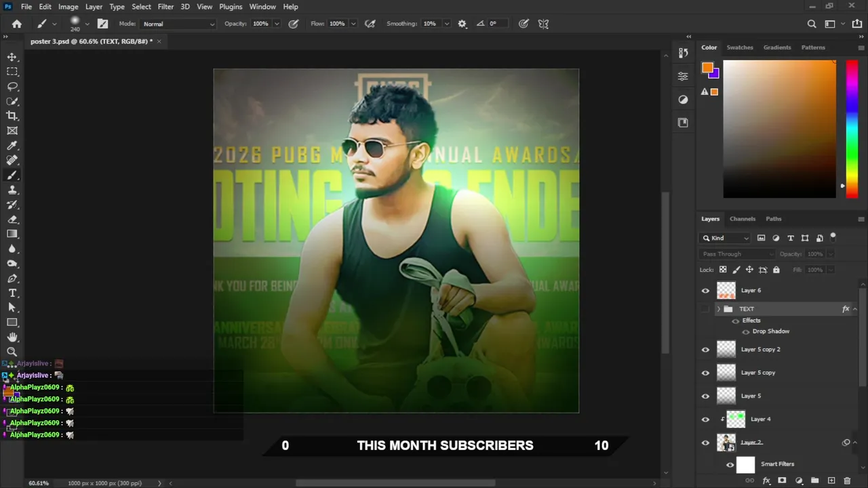Select the Dodge tool
The image size is (868, 488).
tap(12, 264)
